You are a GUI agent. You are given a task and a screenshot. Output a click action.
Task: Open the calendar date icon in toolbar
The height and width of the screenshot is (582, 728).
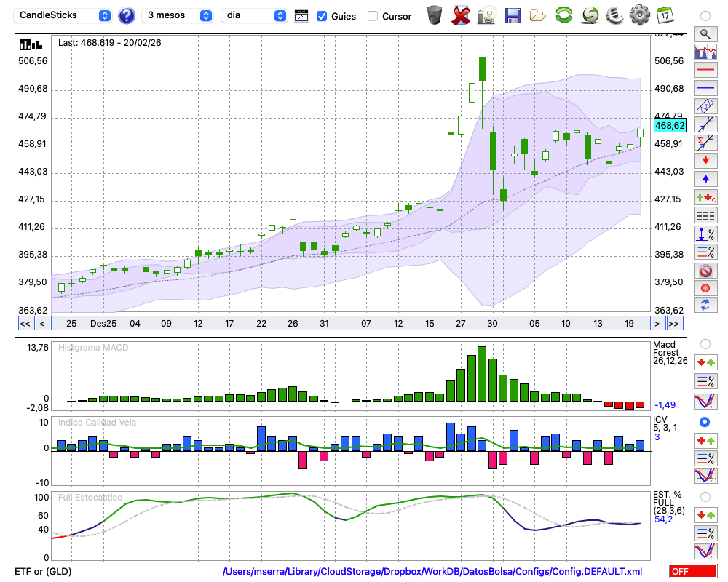tap(664, 15)
